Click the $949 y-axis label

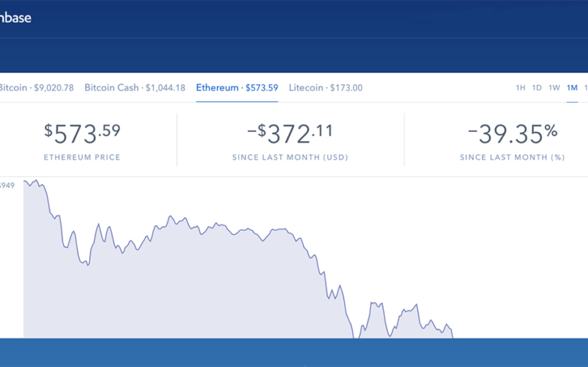coord(8,186)
